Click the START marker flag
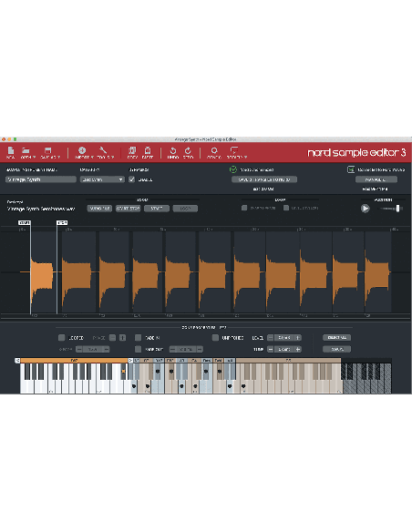Image resolution: width=412 pixels, height=532 pixels. click(x=25, y=222)
